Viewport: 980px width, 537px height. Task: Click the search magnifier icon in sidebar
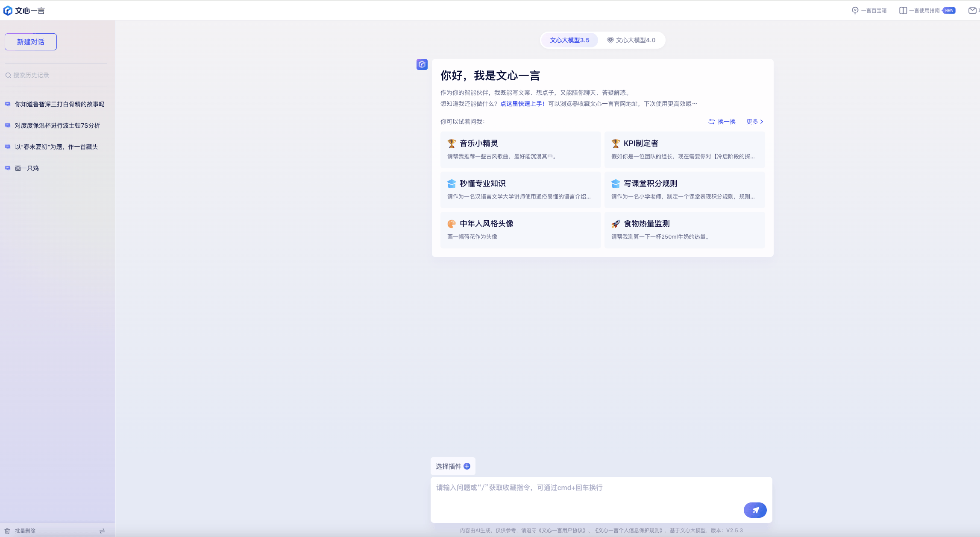click(8, 75)
